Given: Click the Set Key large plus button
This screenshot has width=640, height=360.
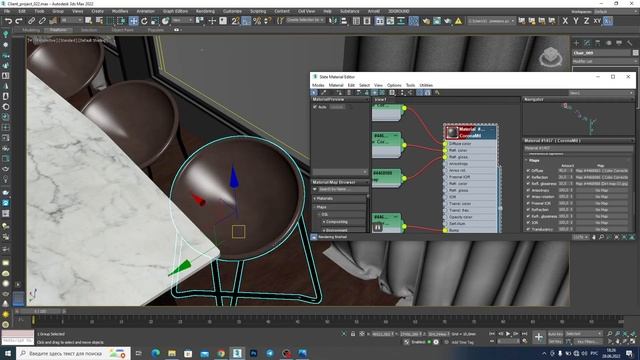Looking at the screenshot, I should click(x=539, y=337).
